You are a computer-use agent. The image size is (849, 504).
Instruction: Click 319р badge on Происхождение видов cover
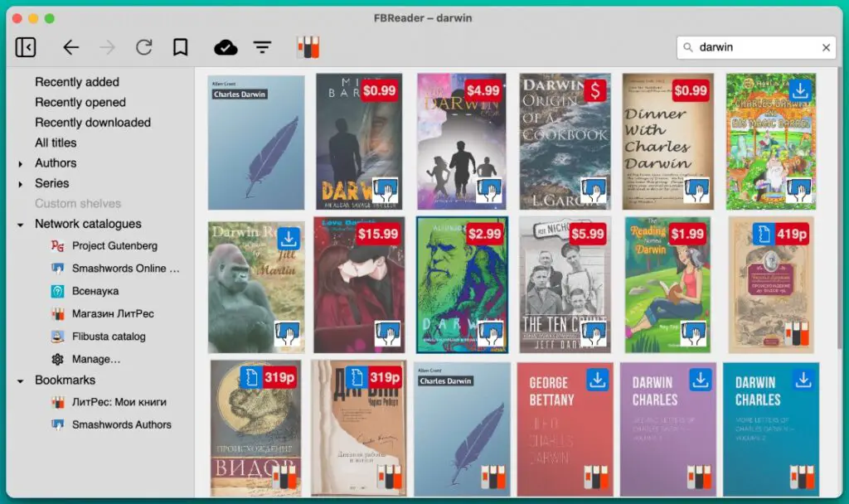(x=279, y=377)
